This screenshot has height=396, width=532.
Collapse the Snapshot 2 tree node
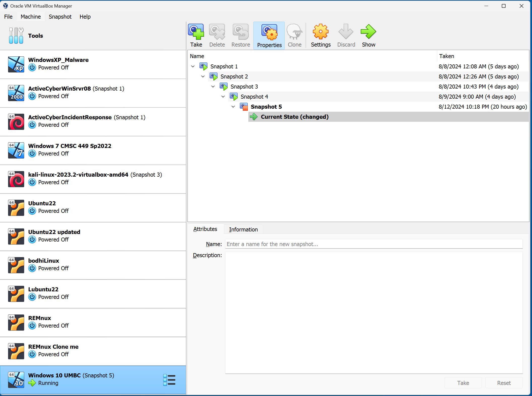(203, 76)
